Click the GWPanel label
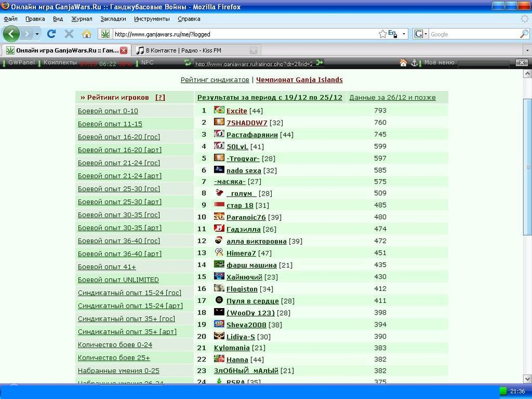The image size is (532, 399). coord(21,62)
